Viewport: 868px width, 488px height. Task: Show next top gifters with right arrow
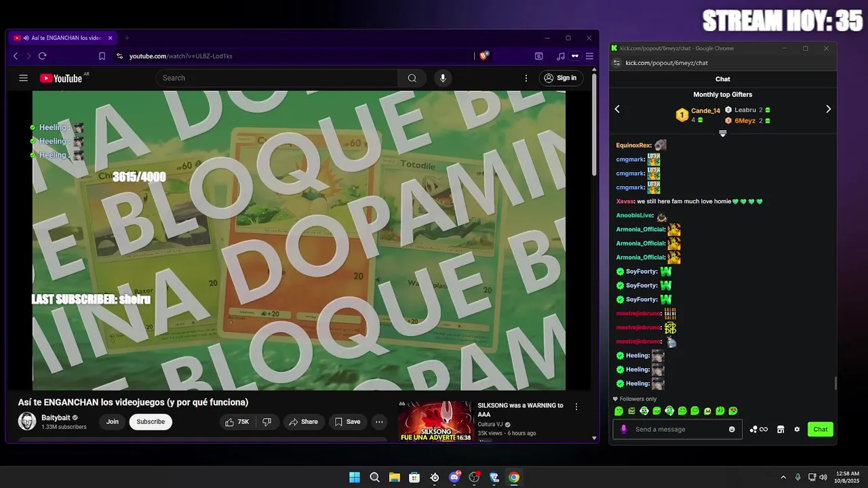828,109
